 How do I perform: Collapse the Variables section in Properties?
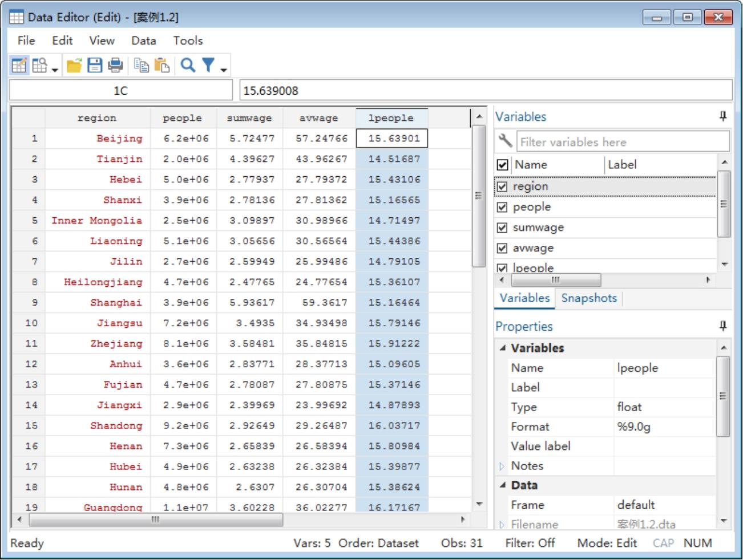coord(503,348)
